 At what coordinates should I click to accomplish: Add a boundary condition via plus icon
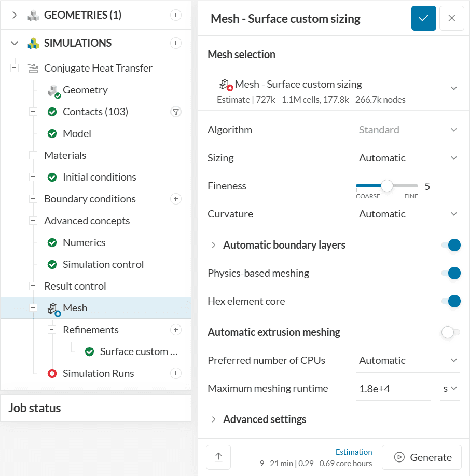tap(176, 199)
